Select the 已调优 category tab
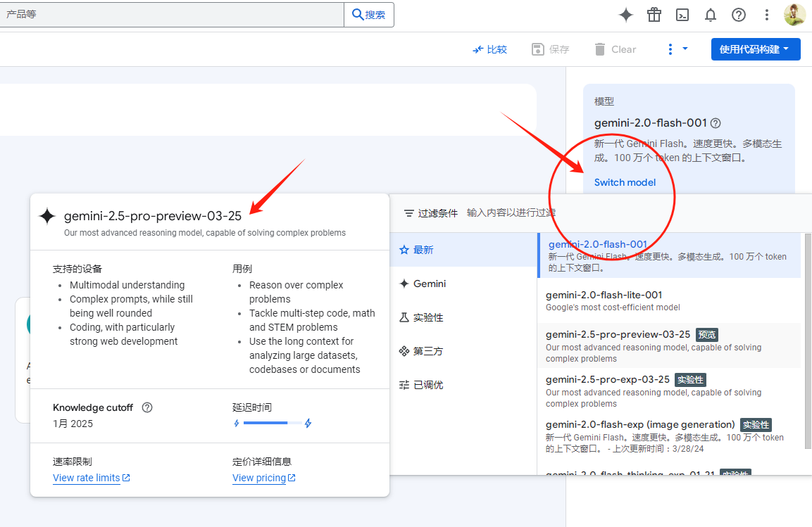 coord(463,385)
